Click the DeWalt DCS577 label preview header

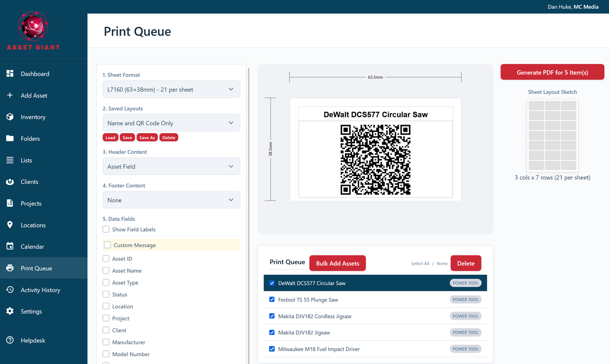tap(375, 115)
